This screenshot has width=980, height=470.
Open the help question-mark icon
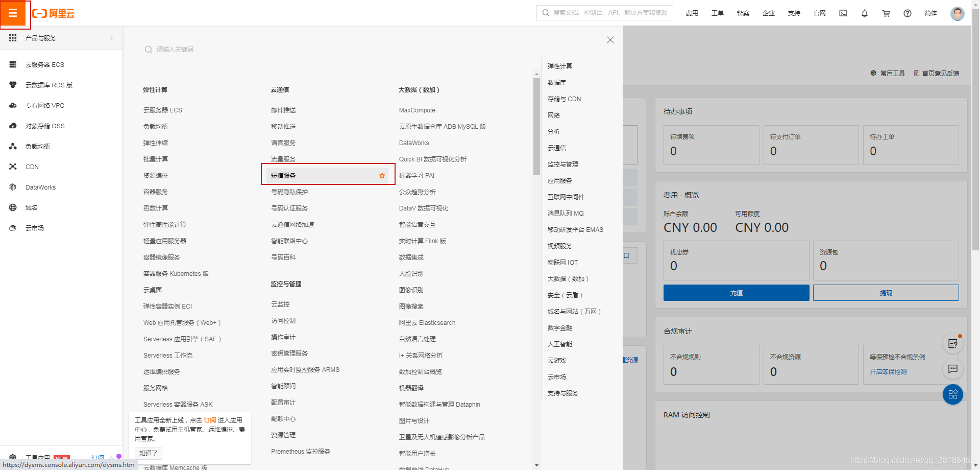(907, 13)
